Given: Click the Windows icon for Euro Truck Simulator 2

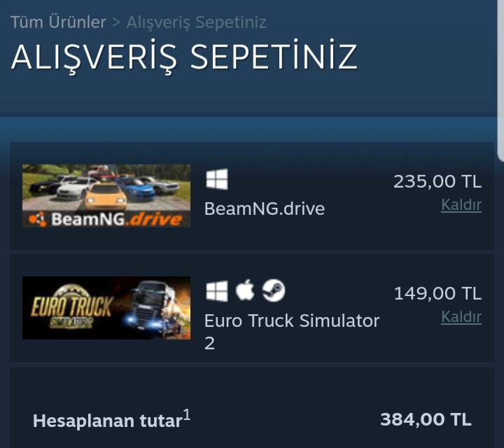Looking at the screenshot, I should (x=216, y=290).
